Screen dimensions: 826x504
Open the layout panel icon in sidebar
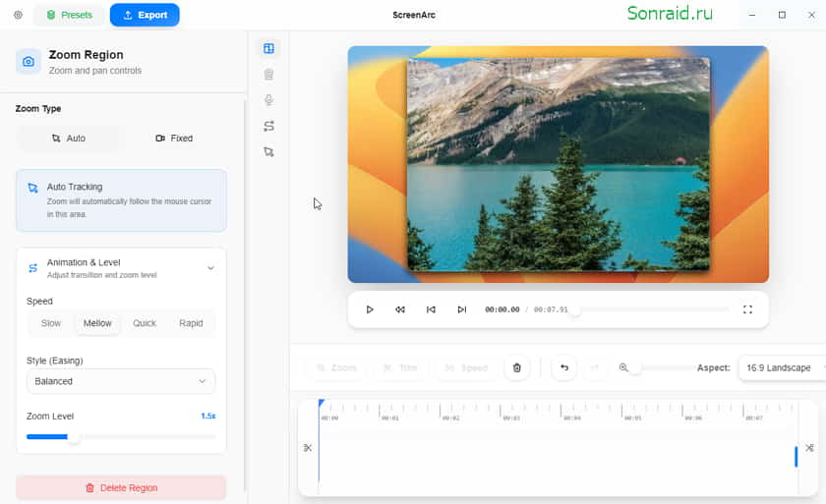268,48
